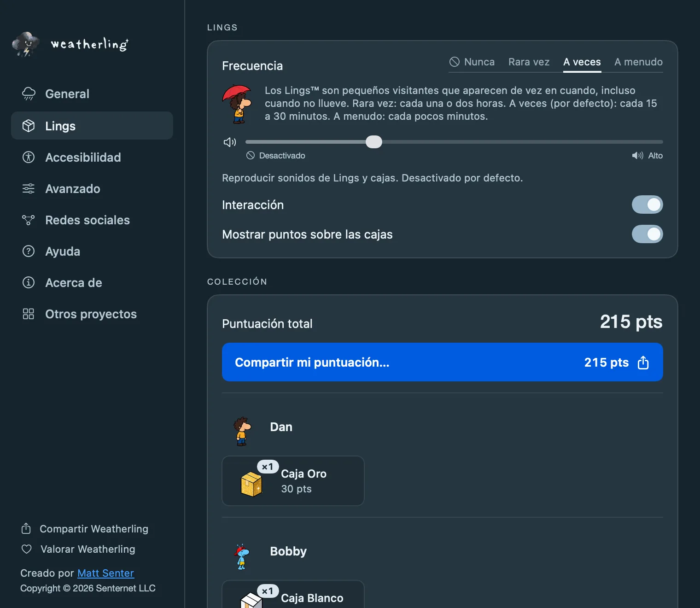Click the Caja Blanco card

[293, 594]
